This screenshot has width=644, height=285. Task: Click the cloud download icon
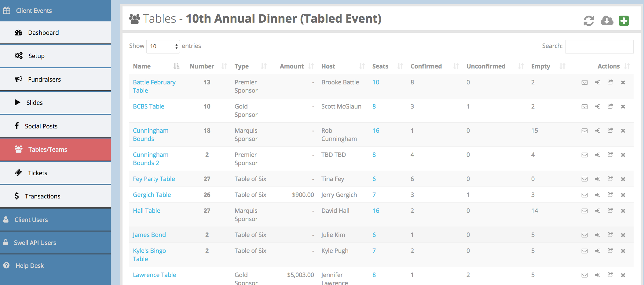607,21
